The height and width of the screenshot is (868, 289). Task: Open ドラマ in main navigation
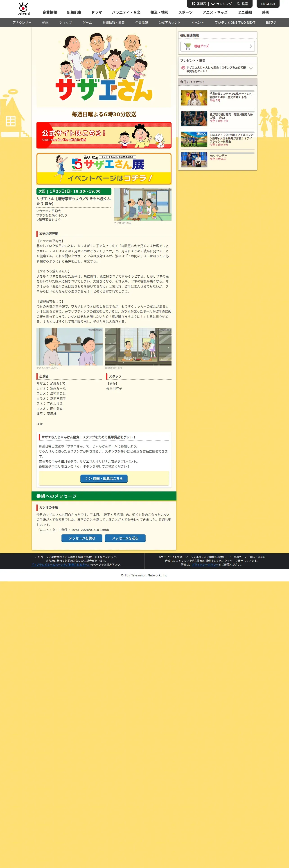click(x=97, y=12)
